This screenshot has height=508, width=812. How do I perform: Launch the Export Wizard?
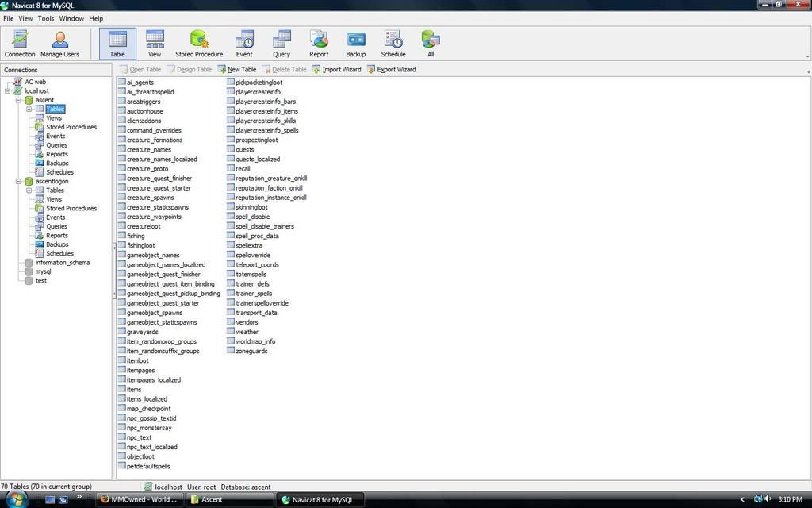(x=392, y=70)
